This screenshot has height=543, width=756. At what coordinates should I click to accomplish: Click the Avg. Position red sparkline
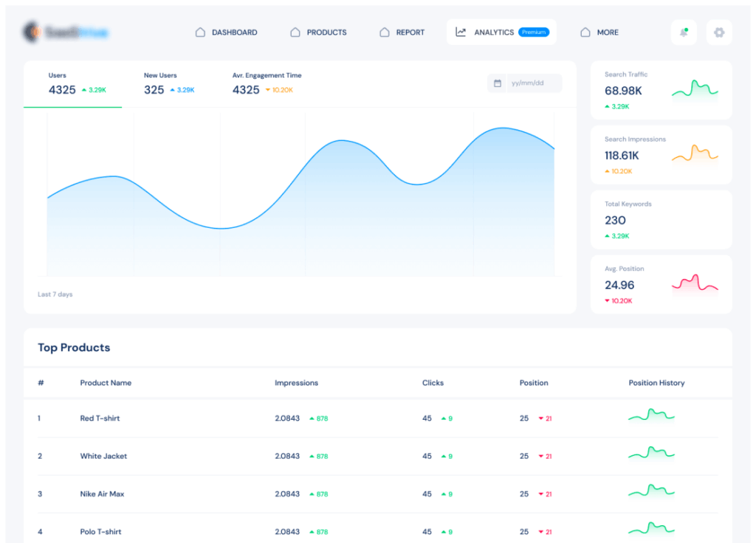695,284
